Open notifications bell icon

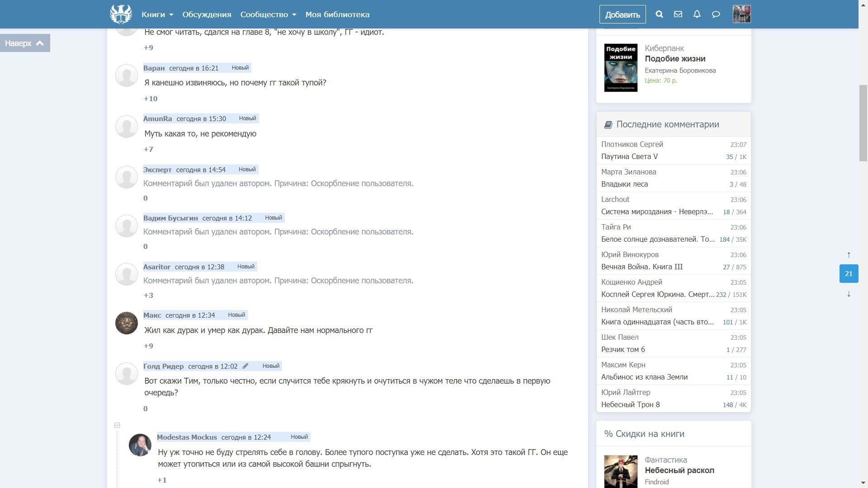pyautogui.click(x=697, y=14)
